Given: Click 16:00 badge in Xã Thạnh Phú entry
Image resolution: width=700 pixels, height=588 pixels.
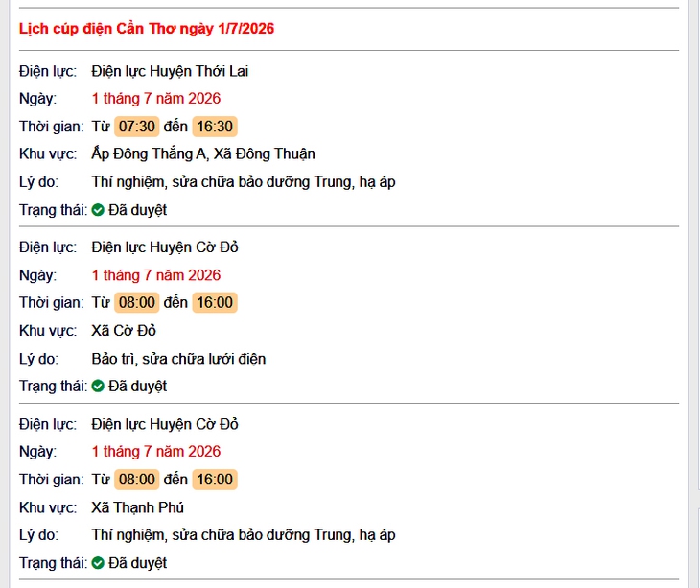Looking at the screenshot, I should tap(215, 480).
